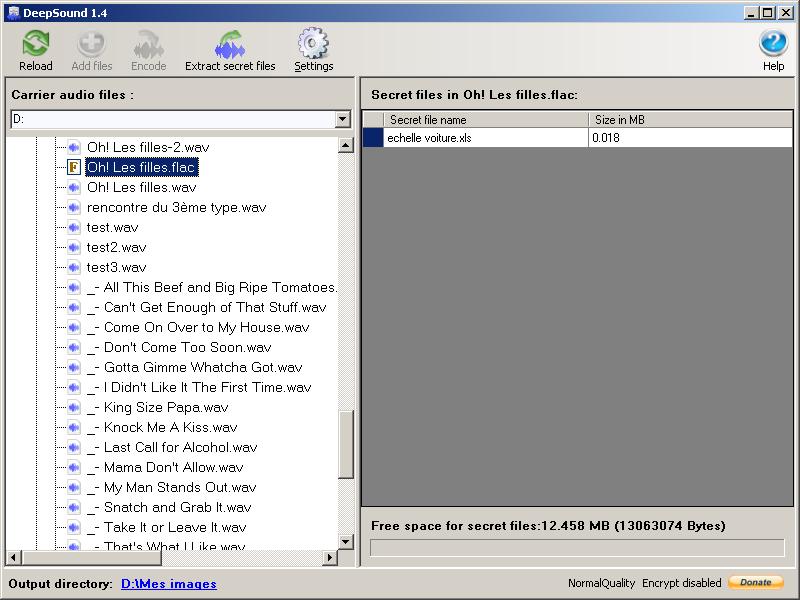This screenshot has height=600, width=800.
Task: Click audio icon beside Don't Come Too Soon.wav
Action: (74, 347)
